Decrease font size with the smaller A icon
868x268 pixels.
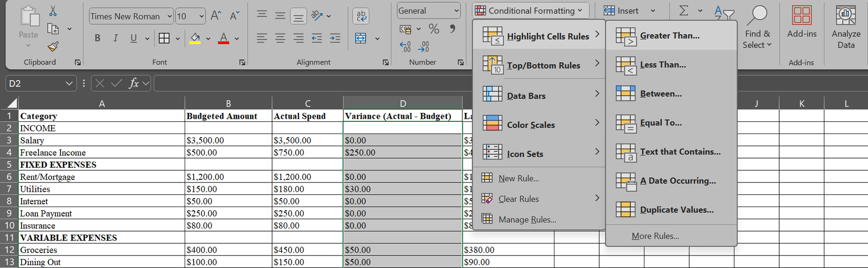click(235, 16)
